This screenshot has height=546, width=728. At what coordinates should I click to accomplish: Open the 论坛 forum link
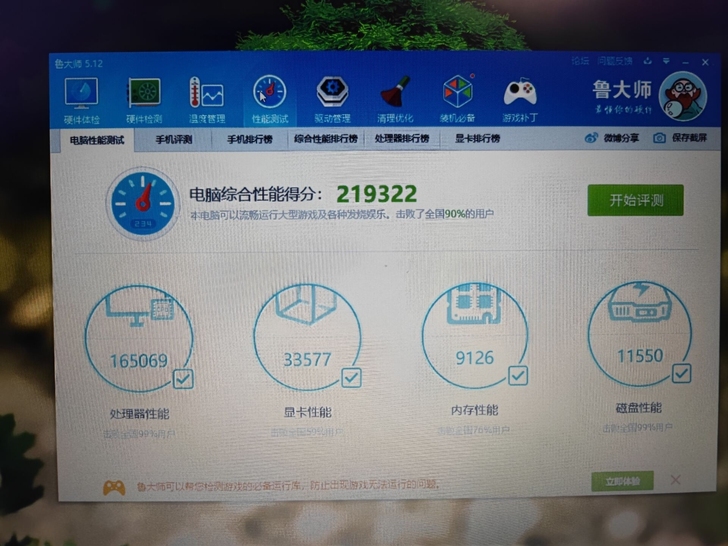580,61
